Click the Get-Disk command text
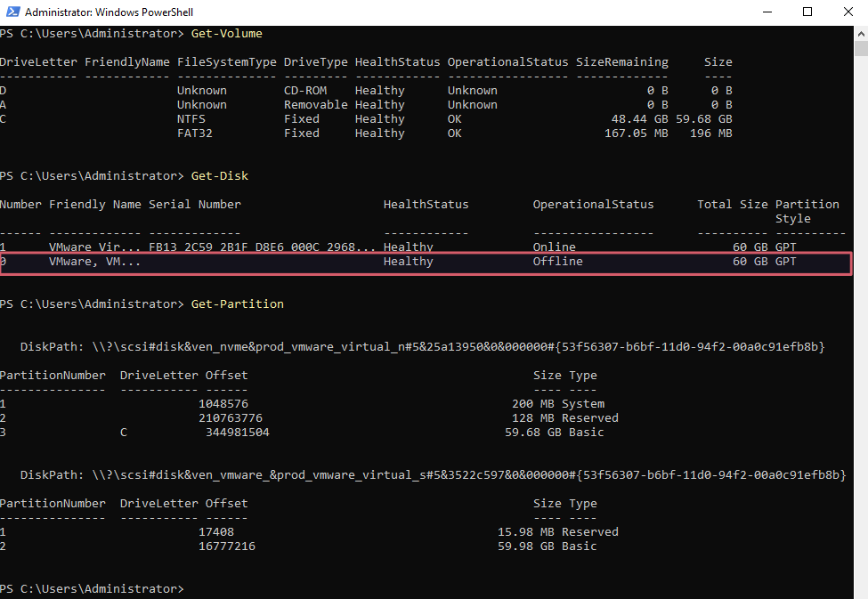Image resolution: width=868 pixels, height=599 pixels. point(220,176)
